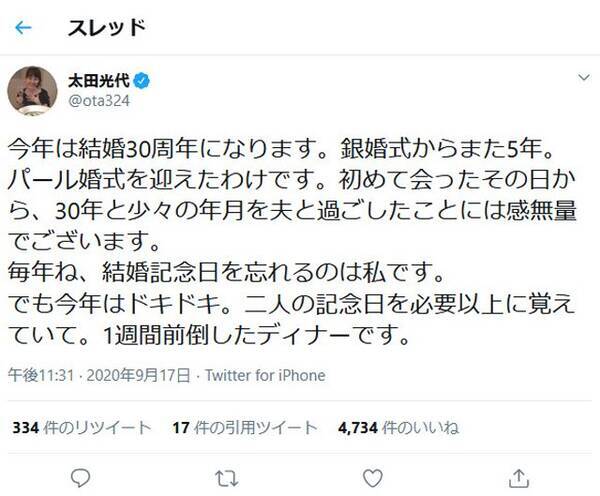600x496 pixels.
Task: Open 太田光代 profile picture
Action: pos(31,91)
